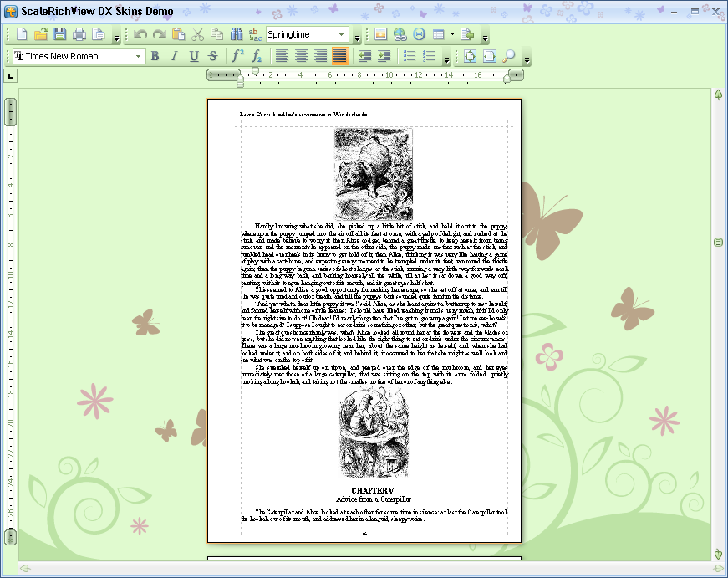
Task: Expand the insert table dropdown arrow
Action: [x=452, y=34]
